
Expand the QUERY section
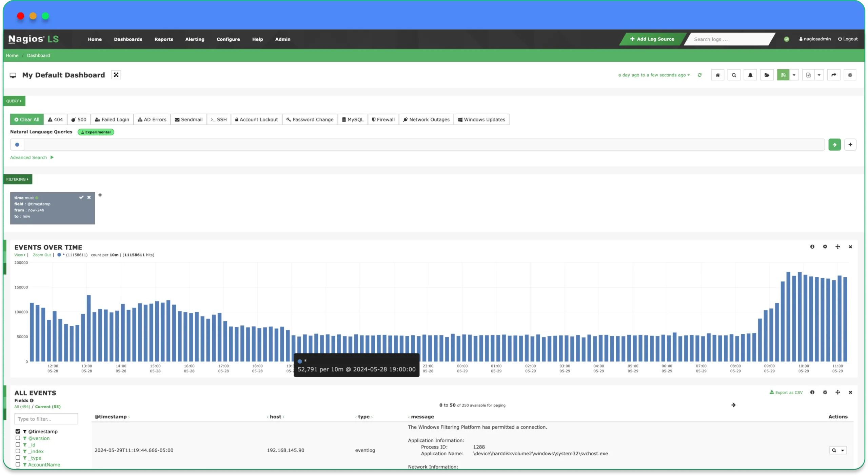[15, 101]
